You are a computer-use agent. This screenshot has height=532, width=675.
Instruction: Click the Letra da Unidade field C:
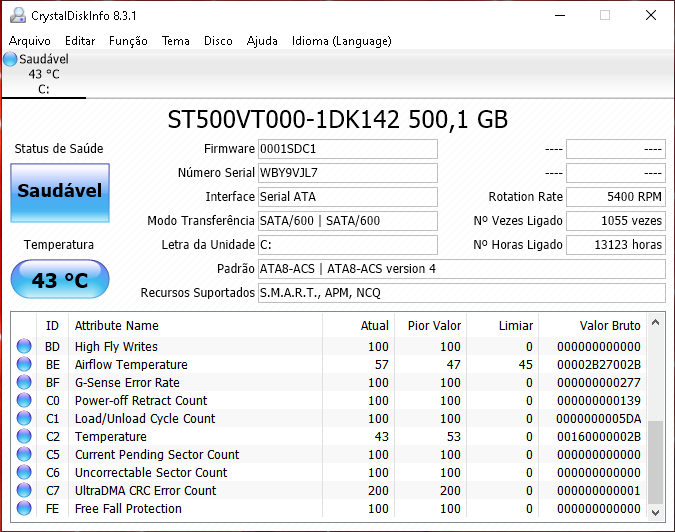click(348, 245)
